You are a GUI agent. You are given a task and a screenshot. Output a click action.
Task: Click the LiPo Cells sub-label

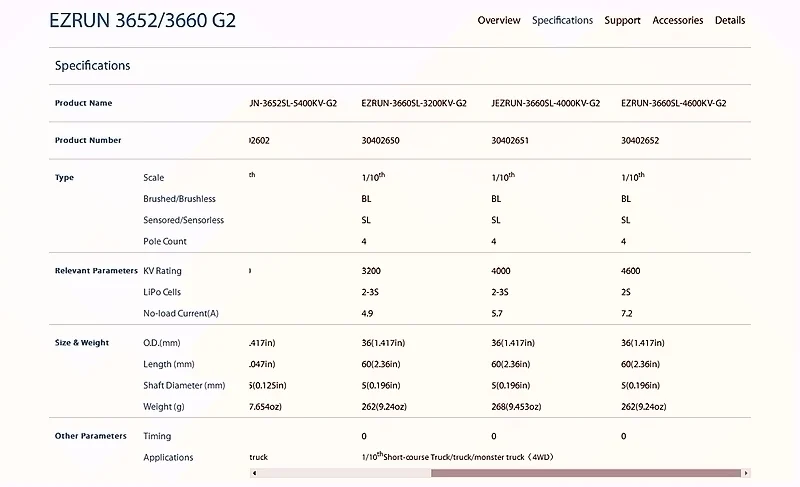(x=162, y=292)
